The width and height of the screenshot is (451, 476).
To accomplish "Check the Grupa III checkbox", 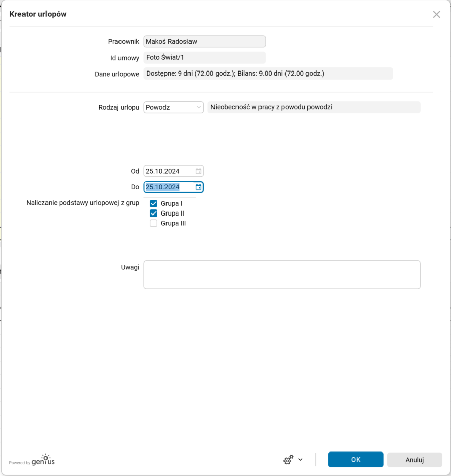I will 153,223.
